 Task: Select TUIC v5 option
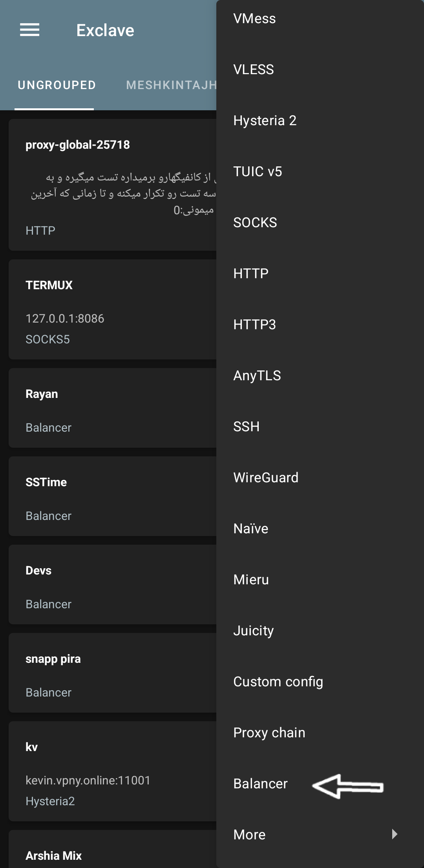coord(258,172)
